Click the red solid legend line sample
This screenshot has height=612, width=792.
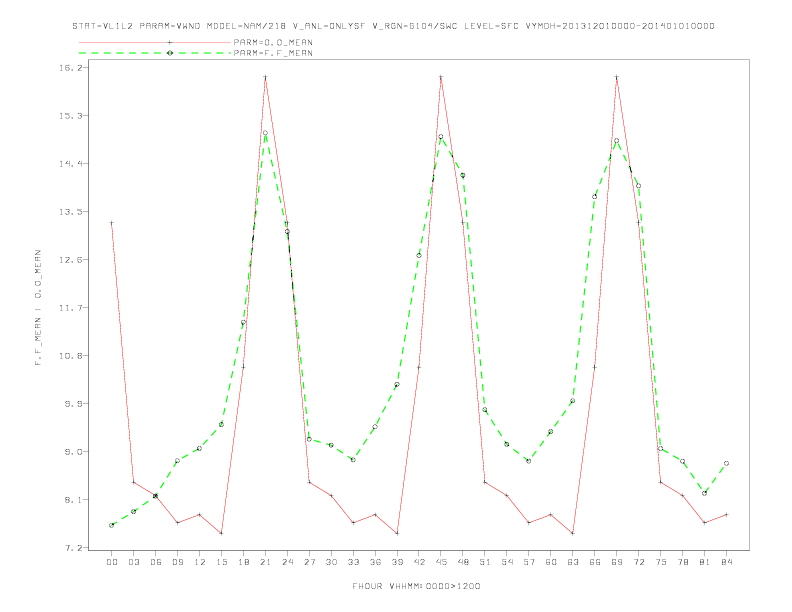(x=155, y=42)
